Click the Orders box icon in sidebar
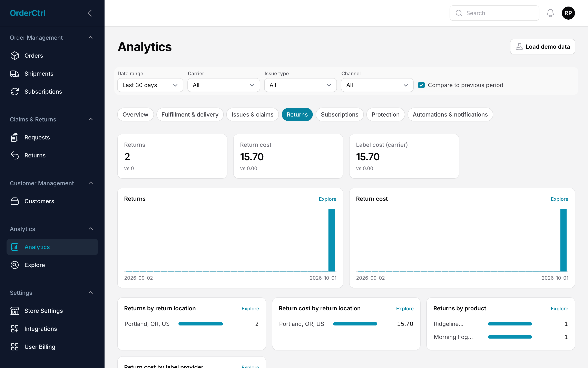 14,56
